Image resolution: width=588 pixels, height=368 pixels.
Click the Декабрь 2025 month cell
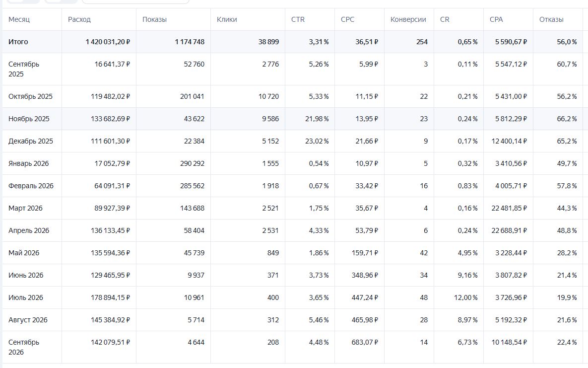point(31,141)
